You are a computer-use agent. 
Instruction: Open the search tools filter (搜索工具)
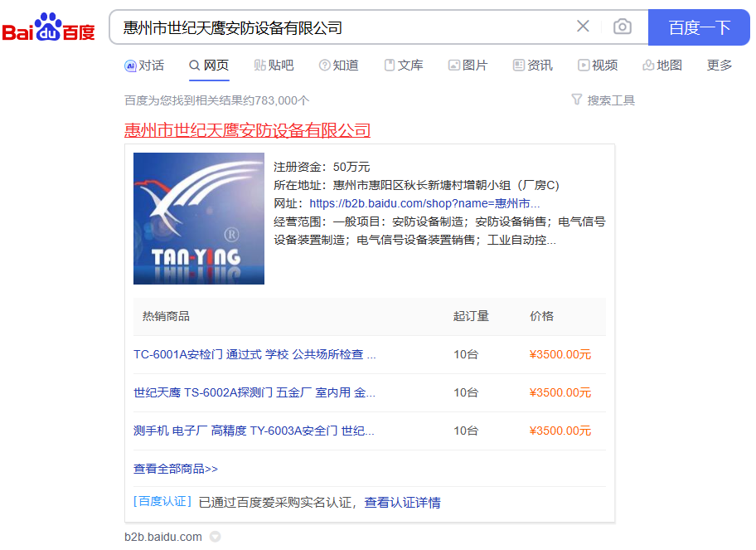(603, 100)
